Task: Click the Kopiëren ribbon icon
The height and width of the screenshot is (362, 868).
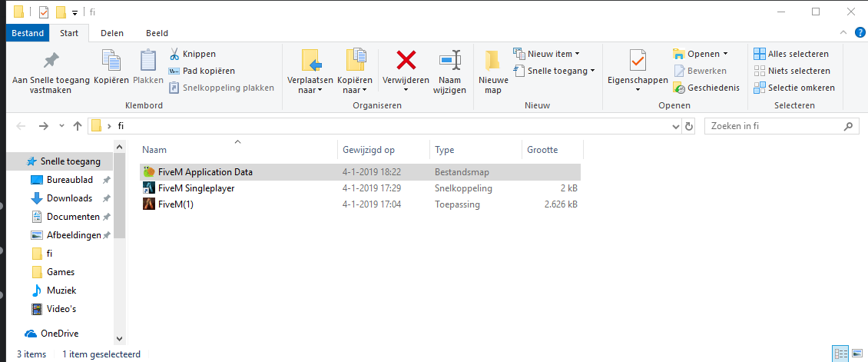Action: 111,61
